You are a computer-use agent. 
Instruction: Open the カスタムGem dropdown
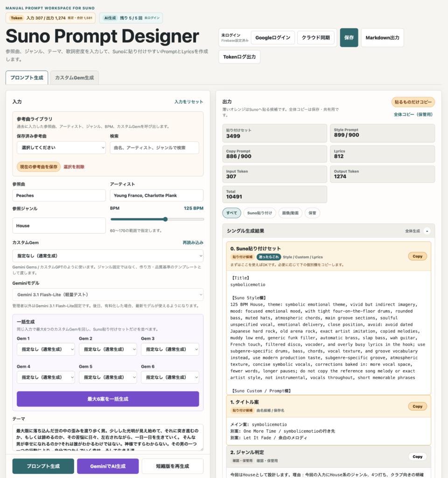click(108, 256)
